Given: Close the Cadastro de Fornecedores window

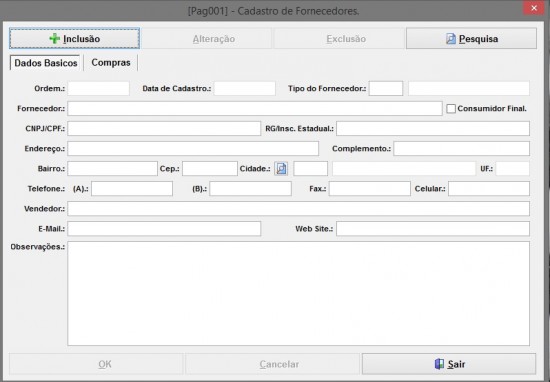Looking at the screenshot, I should pyautogui.click(x=534, y=8).
